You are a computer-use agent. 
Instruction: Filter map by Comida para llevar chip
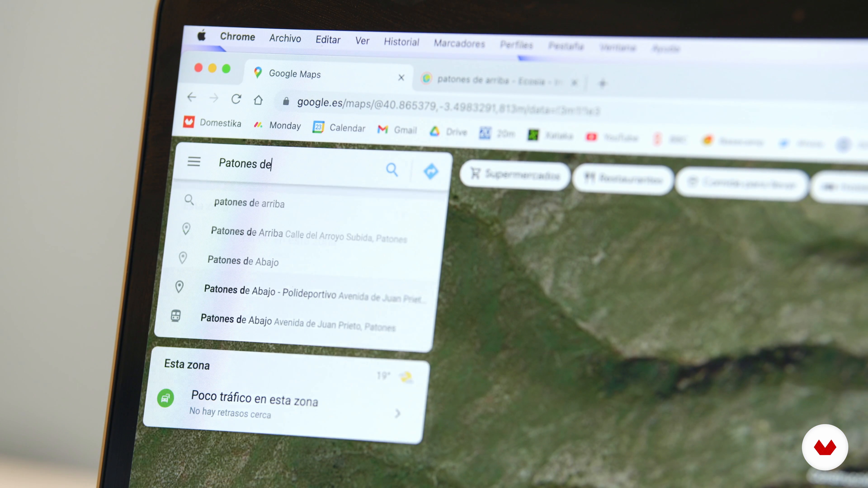[x=742, y=183]
